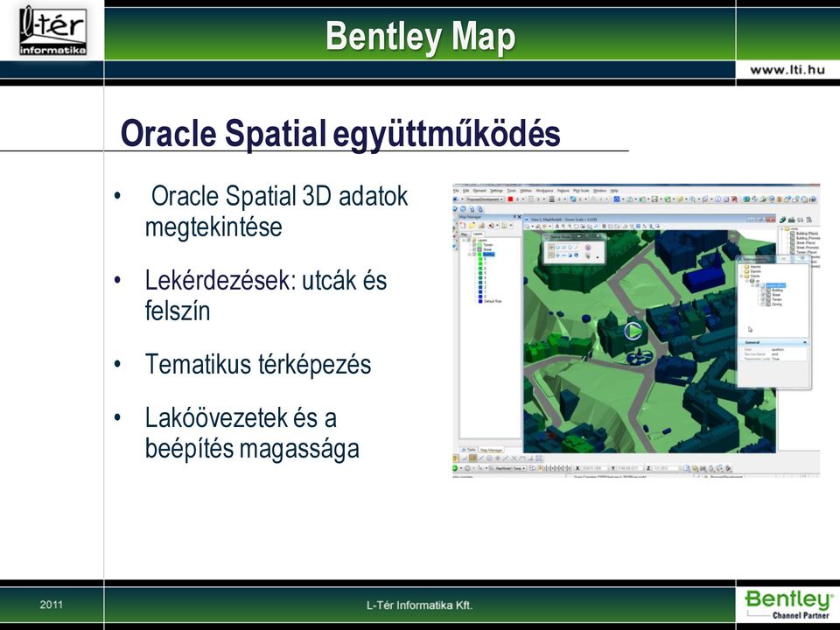Open the File menu in Bentley Map
Screen dimensions: 840x630
pyautogui.click(x=457, y=191)
